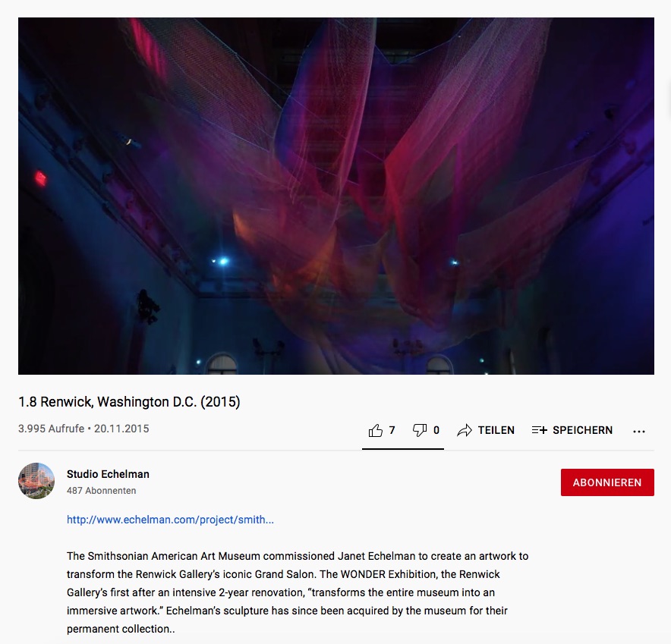Open the echelman.com project link
Image resolution: width=671 pixels, height=644 pixels.
[x=170, y=520]
